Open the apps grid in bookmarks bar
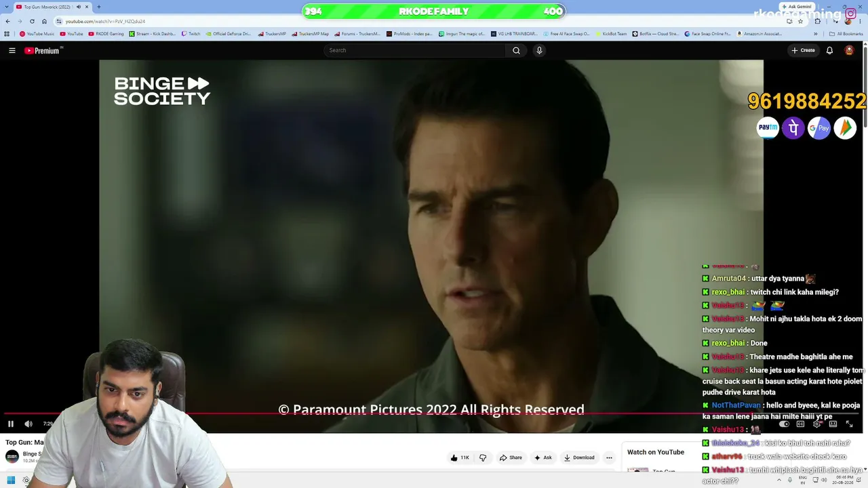868x488 pixels. 7,34
